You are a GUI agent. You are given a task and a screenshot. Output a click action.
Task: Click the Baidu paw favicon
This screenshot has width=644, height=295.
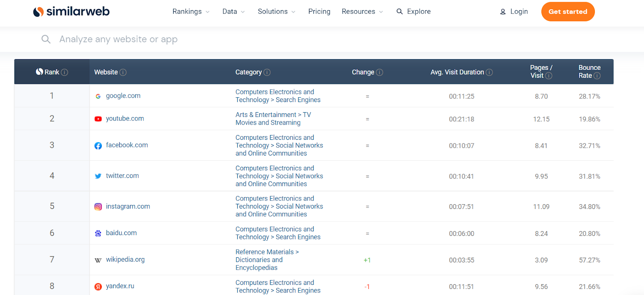(98, 233)
